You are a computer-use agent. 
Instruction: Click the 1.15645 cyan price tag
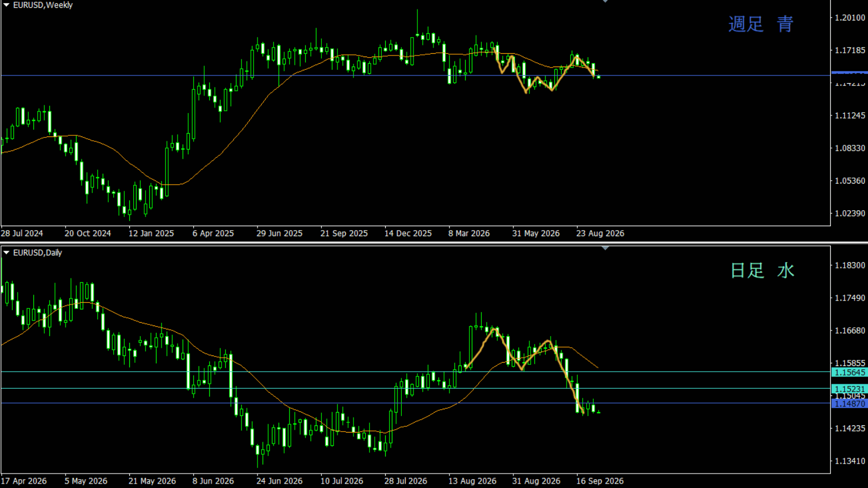click(849, 372)
